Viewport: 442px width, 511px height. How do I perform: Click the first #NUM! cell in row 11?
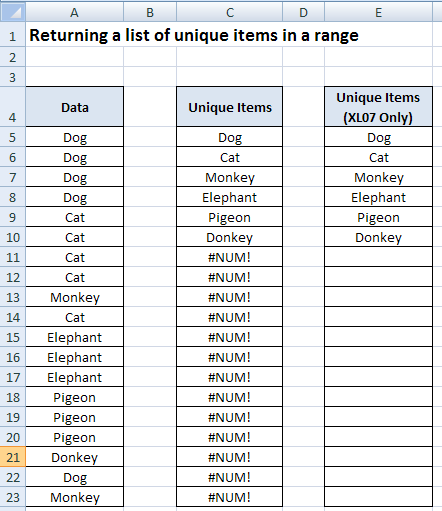(230, 257)
